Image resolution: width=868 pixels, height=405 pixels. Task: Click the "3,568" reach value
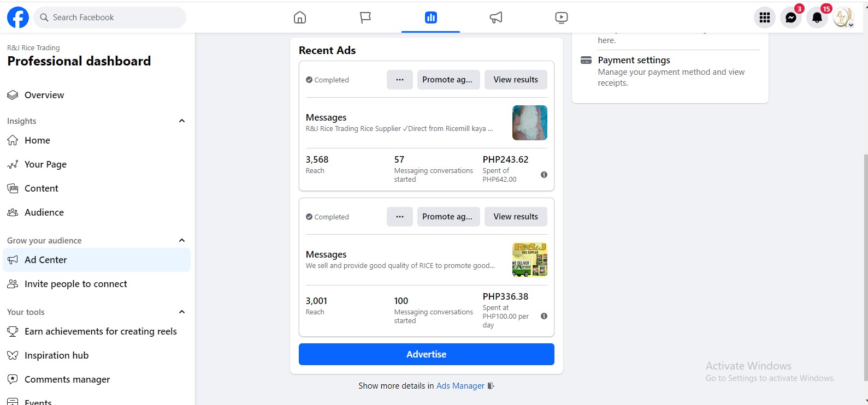pos(317,159)
